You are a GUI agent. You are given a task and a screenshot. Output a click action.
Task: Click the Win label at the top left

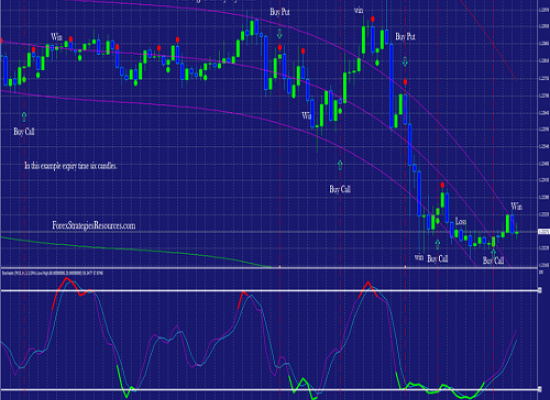point(57,36)
